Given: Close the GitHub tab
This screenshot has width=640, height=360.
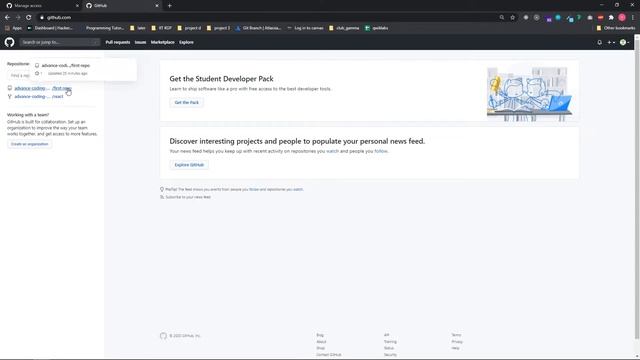Looking at the screenshot, I should (x=157, y=6).
